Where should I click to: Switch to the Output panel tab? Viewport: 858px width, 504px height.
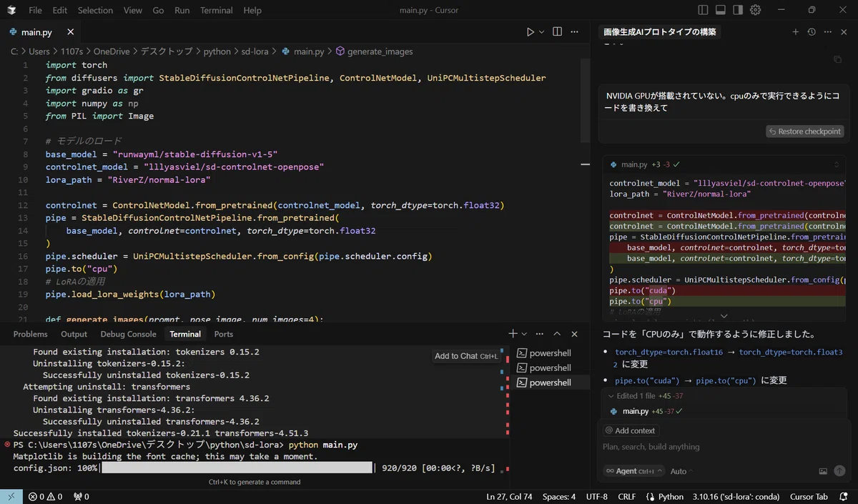point(74,334)
